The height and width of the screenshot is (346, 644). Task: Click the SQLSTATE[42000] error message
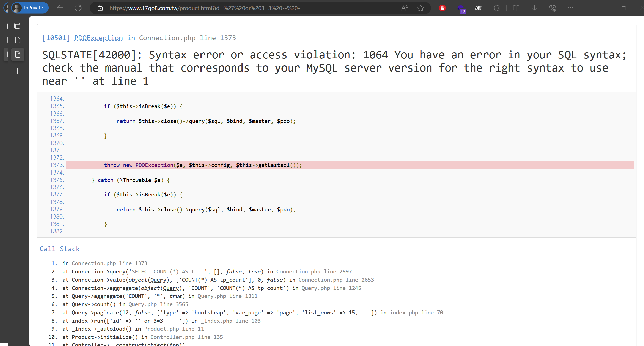click(x=334, y=68)
